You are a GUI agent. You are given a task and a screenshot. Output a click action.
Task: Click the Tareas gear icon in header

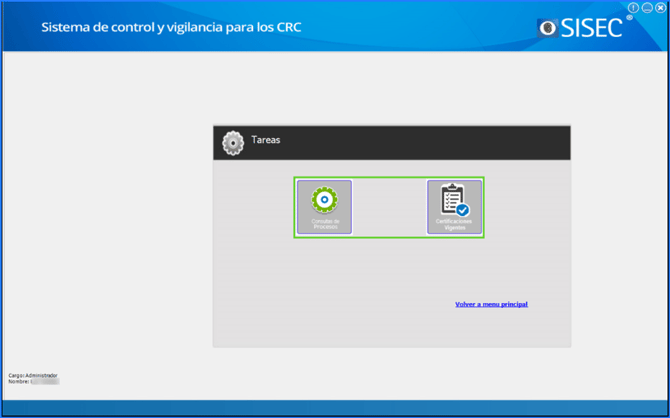point(233,143)
